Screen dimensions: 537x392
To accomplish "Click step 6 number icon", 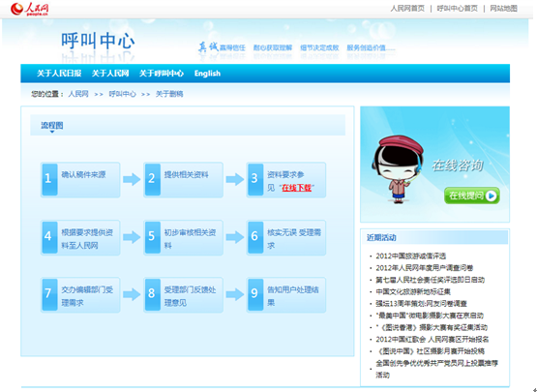I will tap(255, 237).
